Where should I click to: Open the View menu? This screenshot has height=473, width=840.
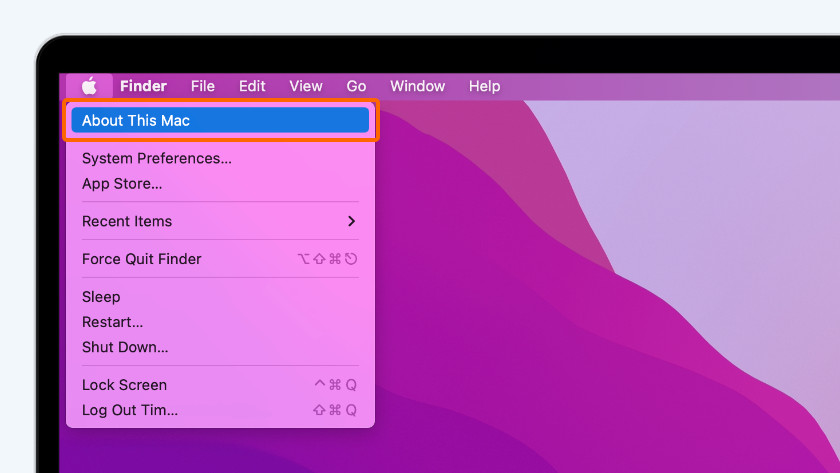tap(306, 86)
